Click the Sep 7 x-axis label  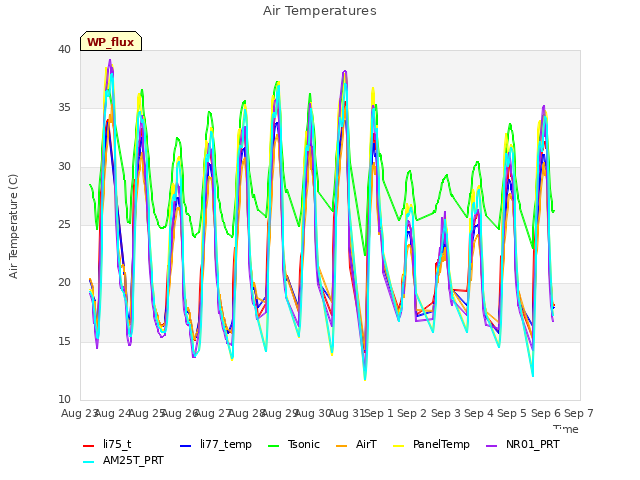click(579, 413)
